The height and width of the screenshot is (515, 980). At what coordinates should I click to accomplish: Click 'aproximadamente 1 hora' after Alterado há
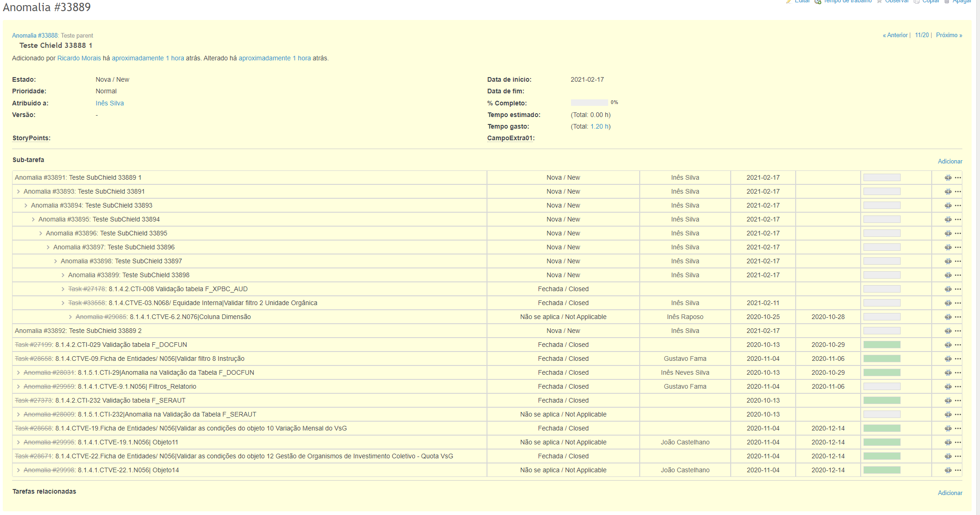pos(274,58)
